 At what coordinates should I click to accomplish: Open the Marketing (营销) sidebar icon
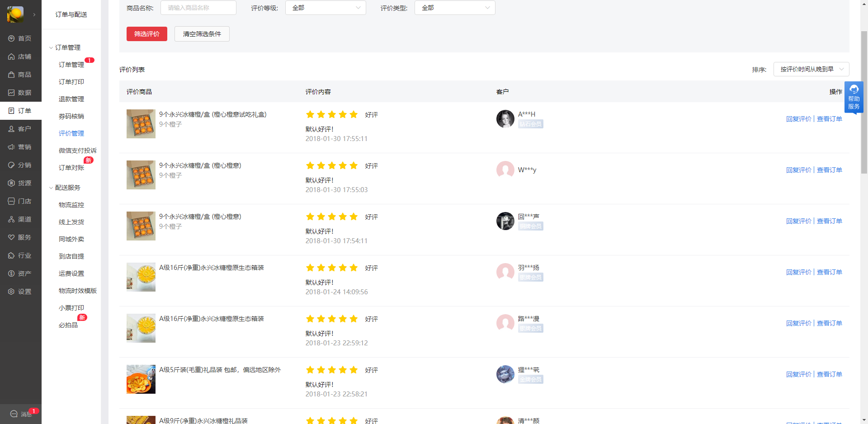point(12,147)
